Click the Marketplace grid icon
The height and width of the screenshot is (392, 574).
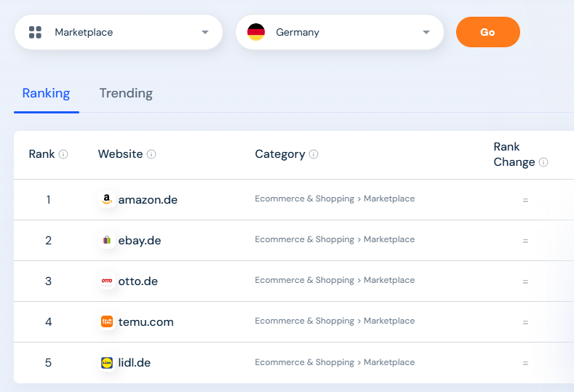pos(35,32)
